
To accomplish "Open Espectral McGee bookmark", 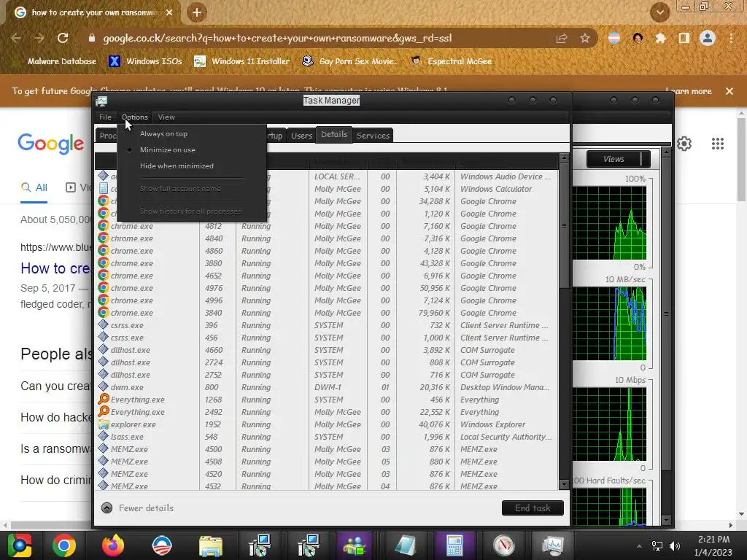I will pyautogui.click(x=451, y=61).
